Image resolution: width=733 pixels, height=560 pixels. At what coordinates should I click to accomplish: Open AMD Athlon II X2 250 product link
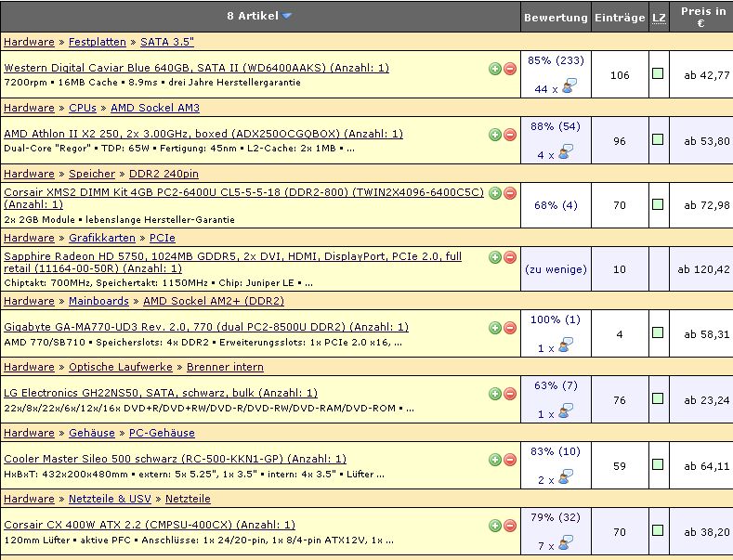pyautogui.click(x=203, y=134)
